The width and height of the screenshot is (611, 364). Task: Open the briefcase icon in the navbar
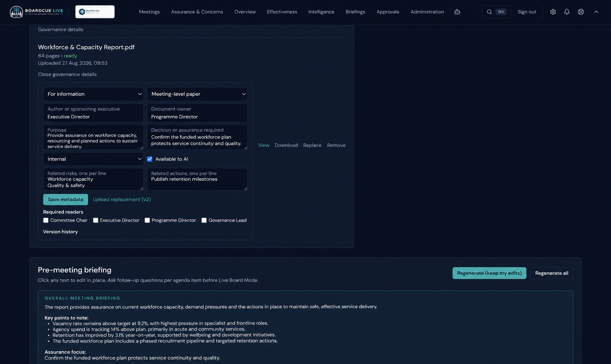coord(457,12)
